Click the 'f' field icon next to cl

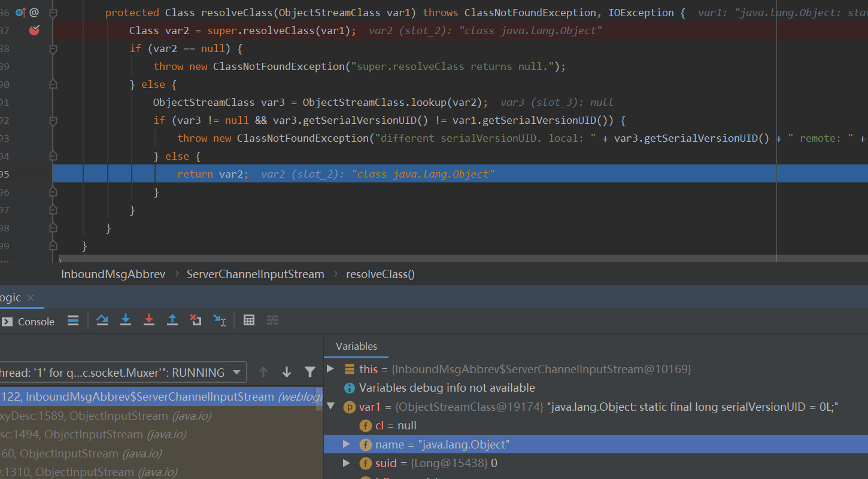pyautogui.click(x=365, y=426)
